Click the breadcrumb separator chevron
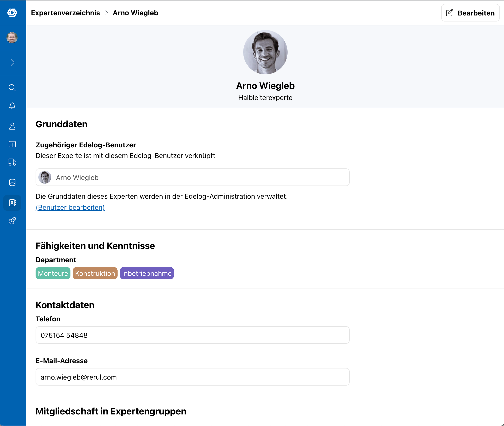504x426 pixels. tap(106, 13)
